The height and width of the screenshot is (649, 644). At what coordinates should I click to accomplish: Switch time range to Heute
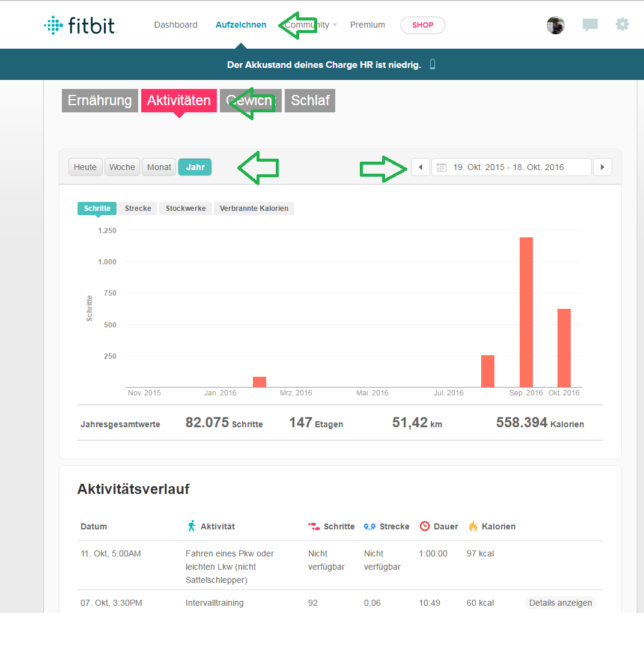pyautogui.click(x=85, y=167)
